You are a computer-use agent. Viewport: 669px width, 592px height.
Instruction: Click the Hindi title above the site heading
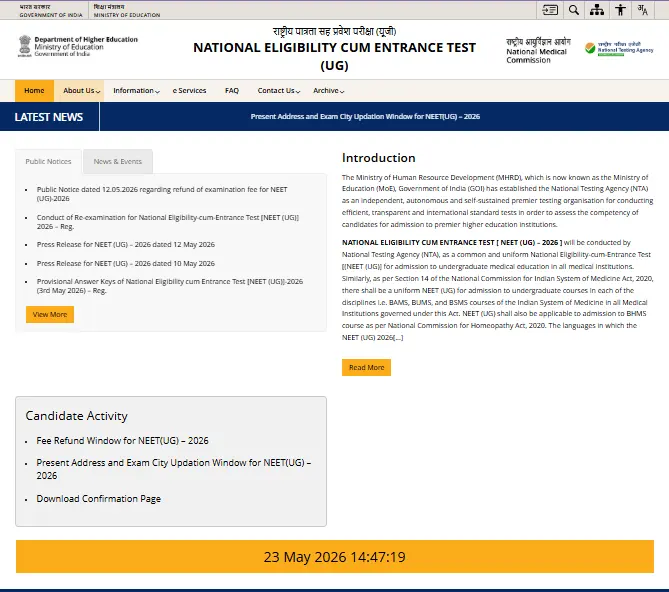(334, 31)
